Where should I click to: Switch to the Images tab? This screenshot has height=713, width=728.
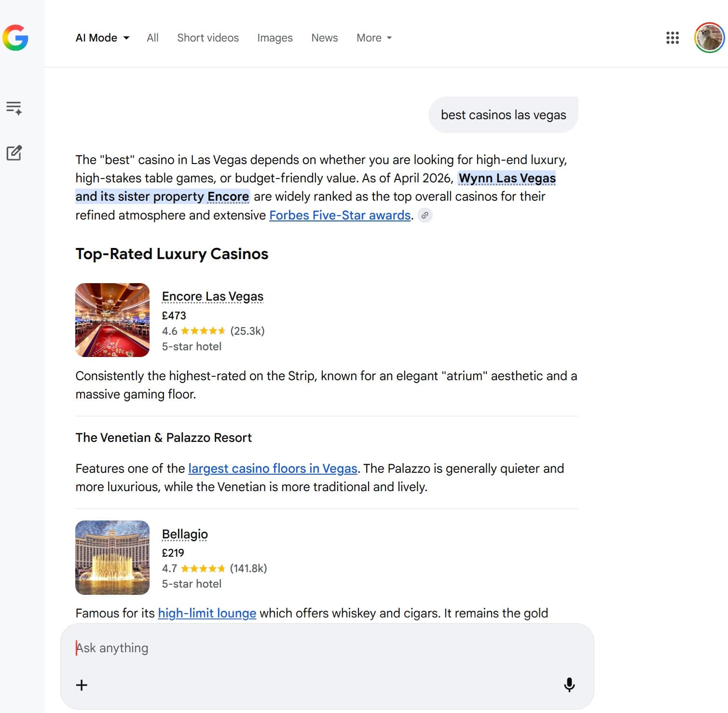[275, 38]
